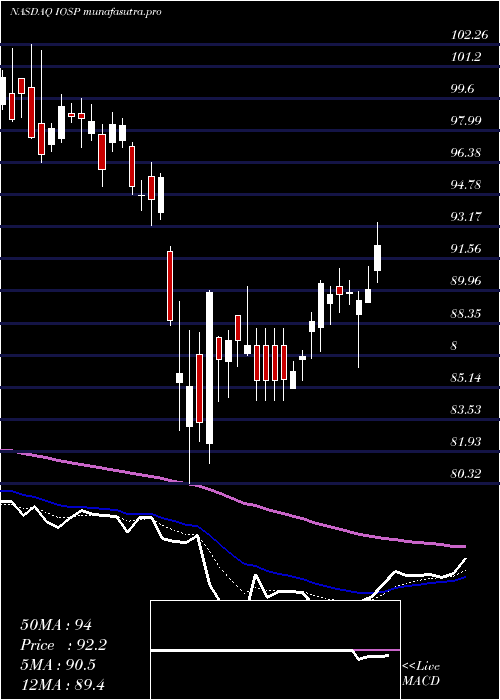This screenshot has height=700, width=500.
Task: Select the 94.78 axis value
Action: coord(467,184)
